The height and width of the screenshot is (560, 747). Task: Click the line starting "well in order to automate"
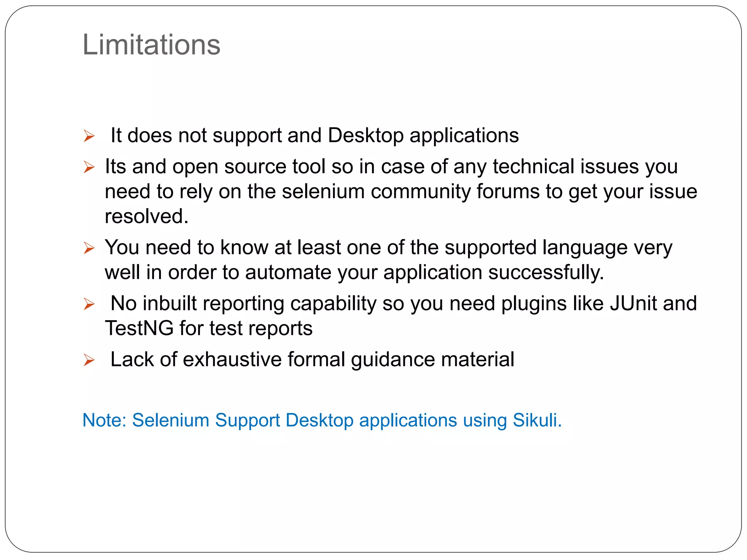point(354,273)
